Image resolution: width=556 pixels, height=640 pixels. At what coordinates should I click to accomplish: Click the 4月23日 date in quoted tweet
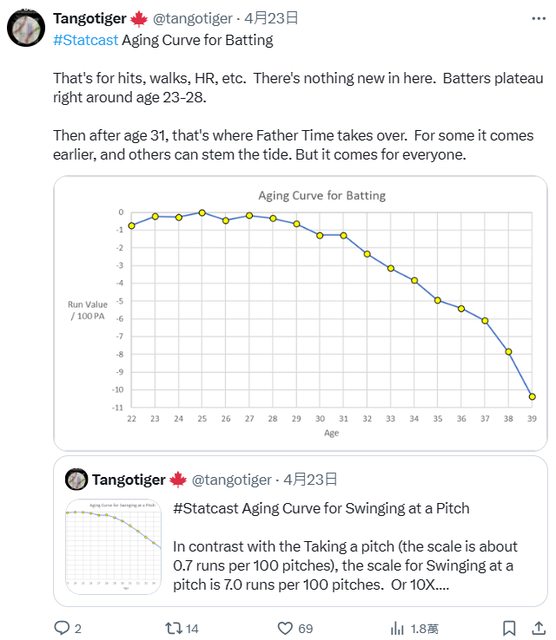tap(310, 480)
